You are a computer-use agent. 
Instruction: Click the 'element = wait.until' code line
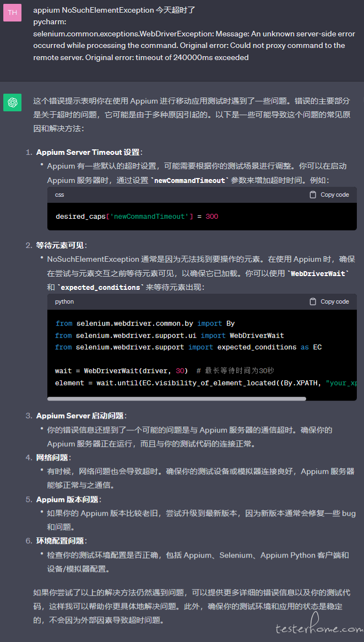click(x=206, y=383)
